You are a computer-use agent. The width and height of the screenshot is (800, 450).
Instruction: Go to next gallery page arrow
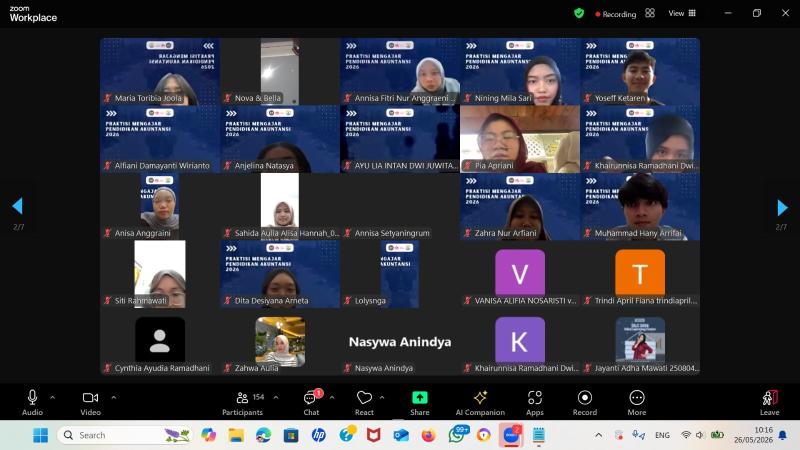(x=782, y=207)
